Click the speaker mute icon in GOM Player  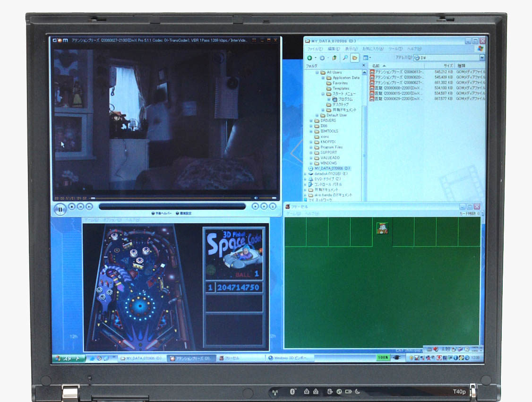tap(256, 198)
